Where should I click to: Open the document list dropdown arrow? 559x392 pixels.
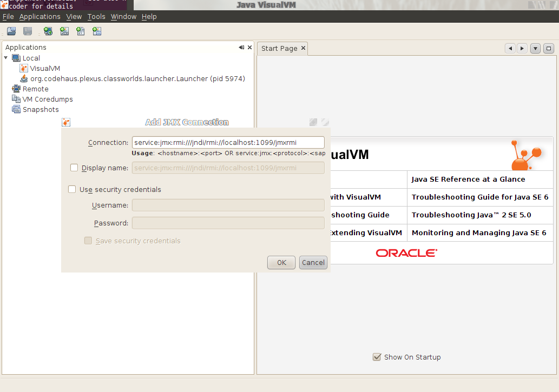point(536,49)
